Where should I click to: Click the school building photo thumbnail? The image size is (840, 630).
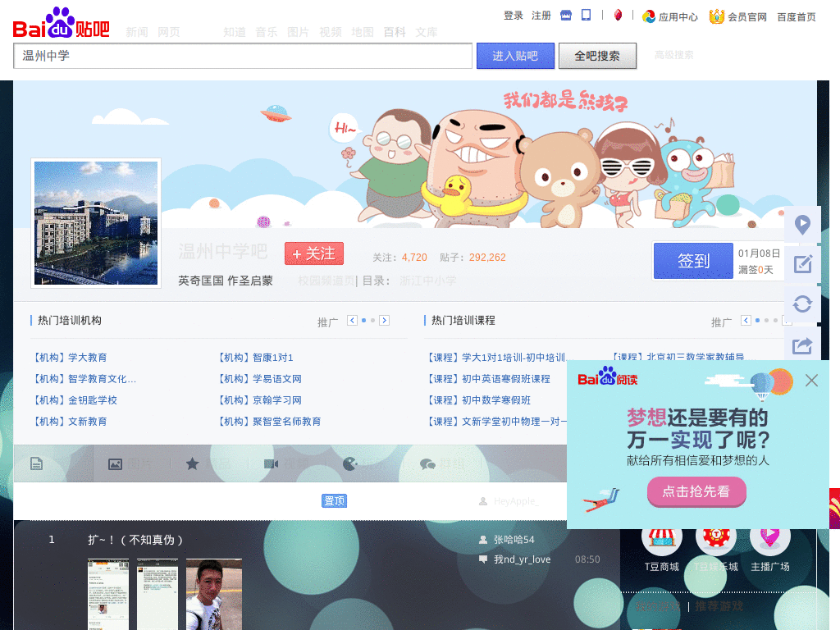96,223
